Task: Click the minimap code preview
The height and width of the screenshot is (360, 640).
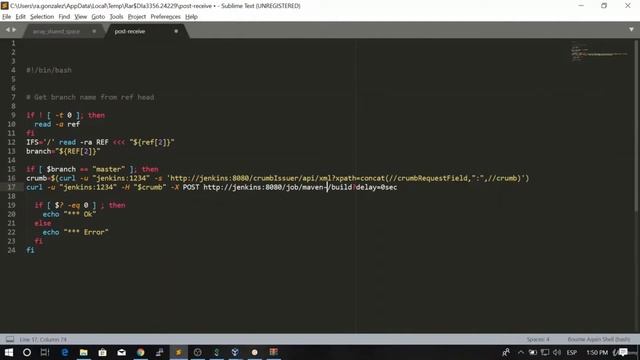Action: click(x=599, y=51)
